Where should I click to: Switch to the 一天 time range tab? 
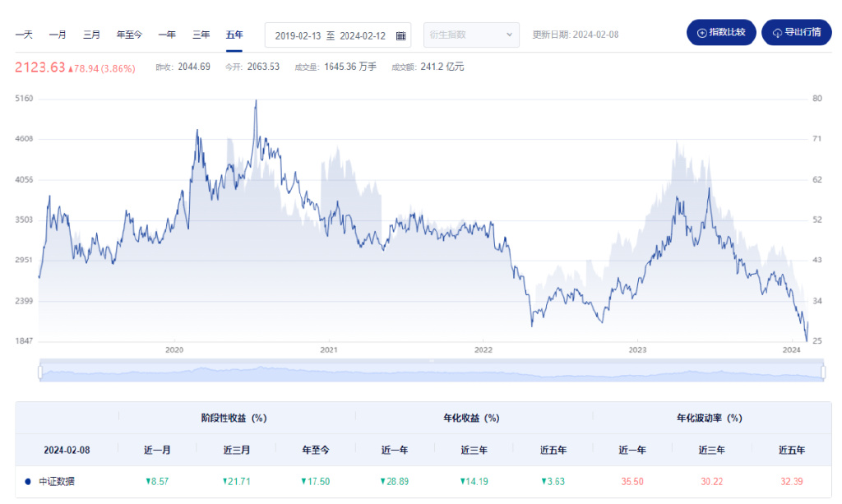[24, 35]
